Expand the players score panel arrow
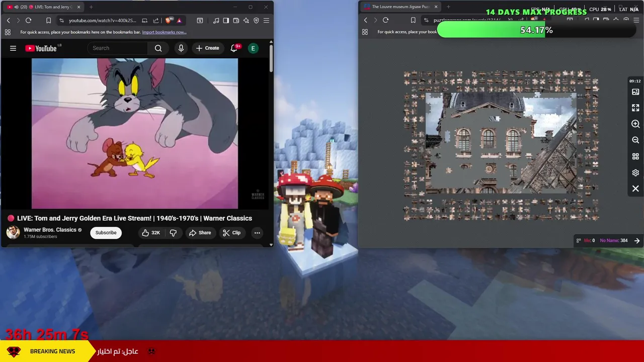Viewport: 644px width, 362px height. pos(637,241)
